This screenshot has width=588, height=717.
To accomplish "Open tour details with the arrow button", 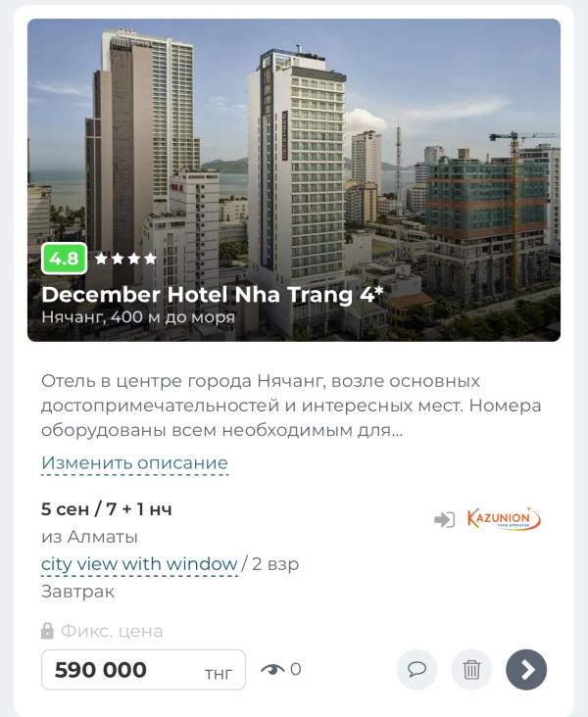I will click(526, 669).
